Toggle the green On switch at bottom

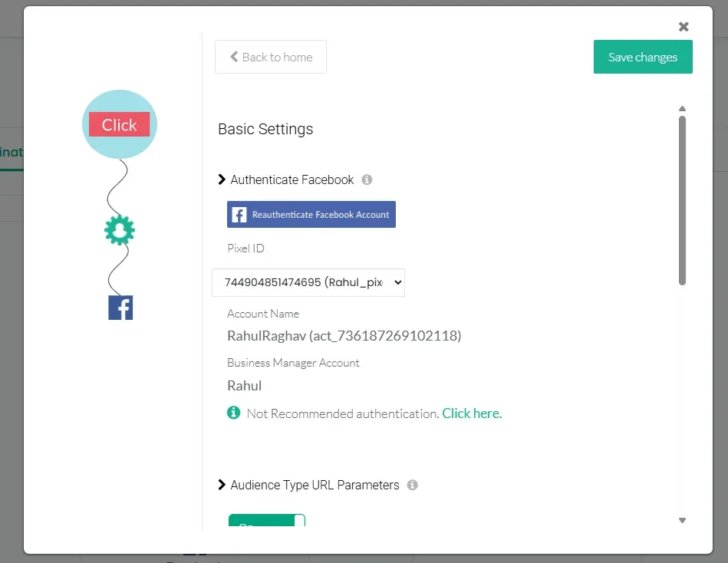[267, 520]
